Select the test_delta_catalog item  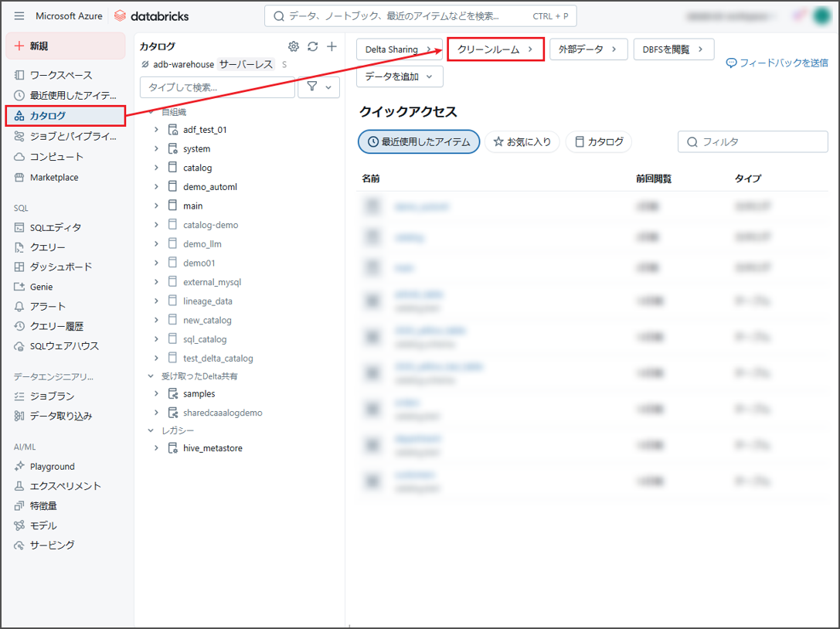click(x=218, y=358)
